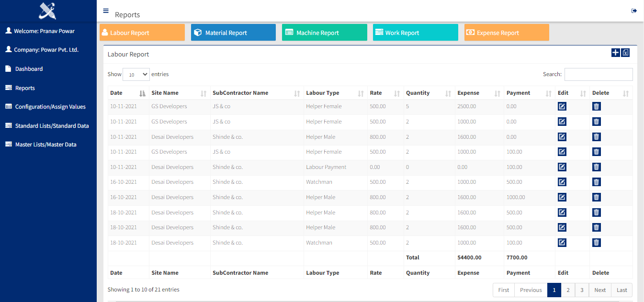Expand Master Lists/Master Data in sidebar
This screenshot has width=644, height=302.
[x=45, y=145]
